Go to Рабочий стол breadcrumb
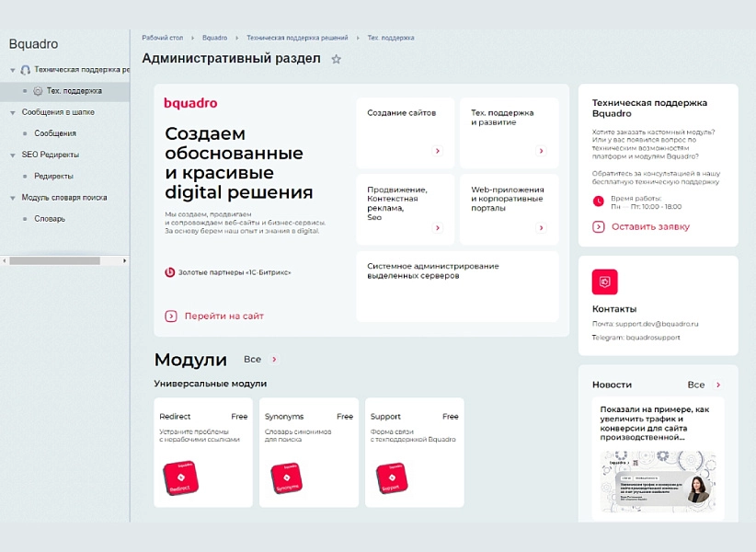 163,38
